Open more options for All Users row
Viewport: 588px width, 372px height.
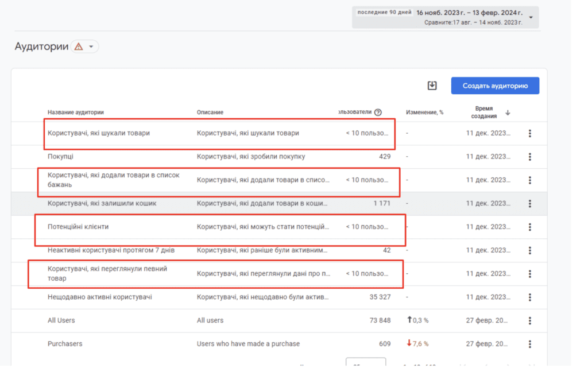click(530, 321)
